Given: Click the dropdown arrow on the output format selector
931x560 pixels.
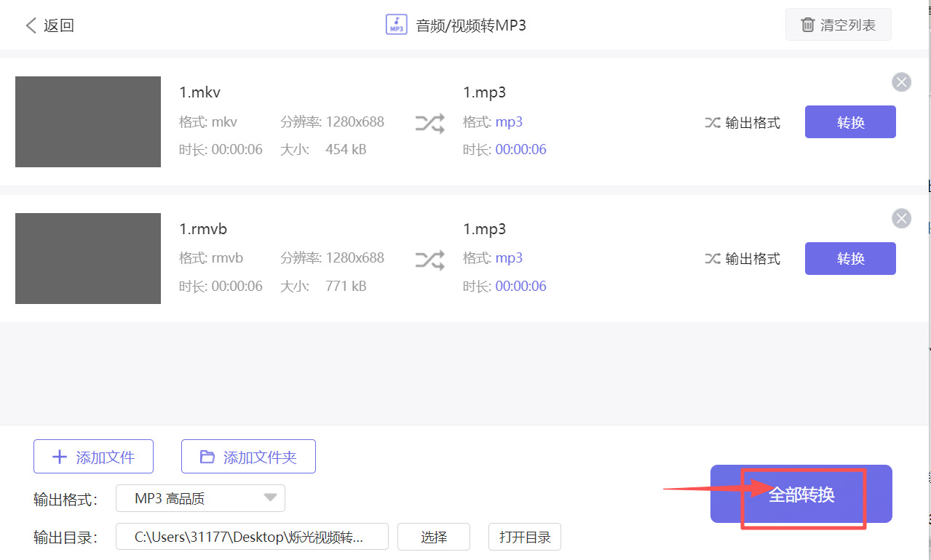Looking at the screenshot, I should 270,498.
